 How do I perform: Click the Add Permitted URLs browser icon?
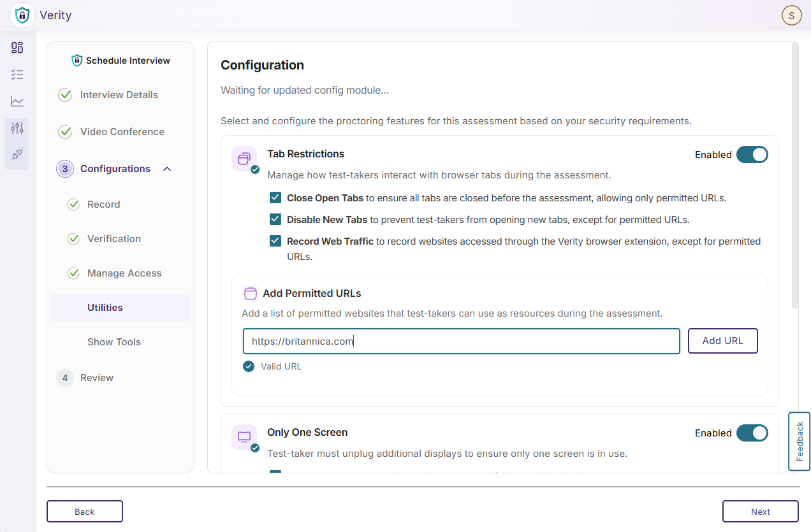pyautogui.click(x=250, y=293)
